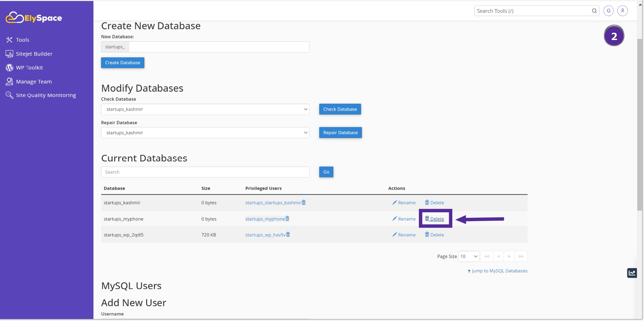Open notifications bell icon
The image size is (644, 330).
[608, 11]
